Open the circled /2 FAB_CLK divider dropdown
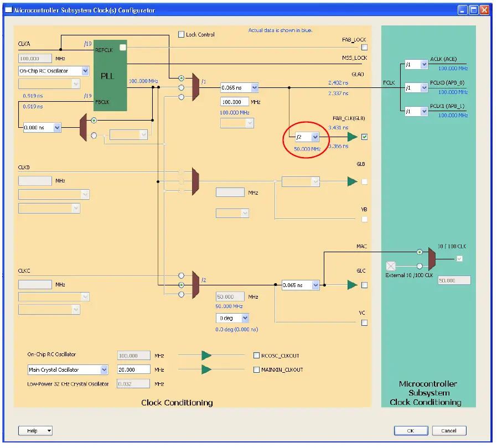 306,137
